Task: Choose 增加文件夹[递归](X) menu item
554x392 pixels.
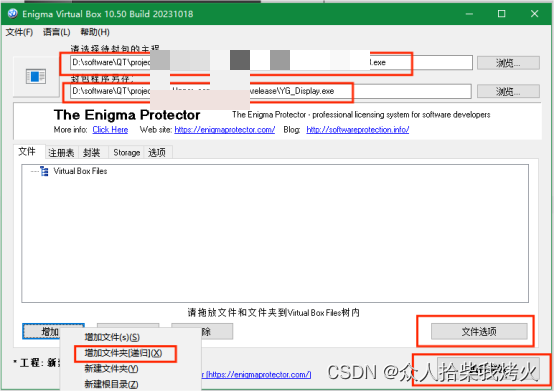Action: point(123,353)
